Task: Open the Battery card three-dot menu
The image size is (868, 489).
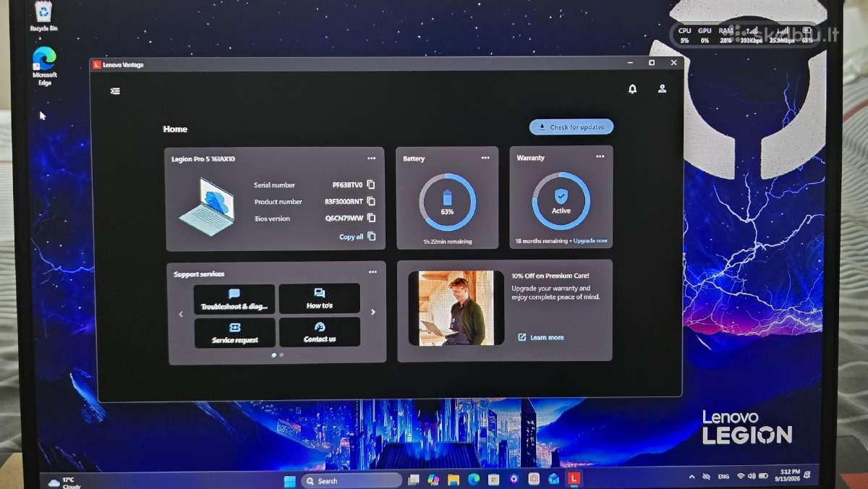Action: (x=485, y=158)
